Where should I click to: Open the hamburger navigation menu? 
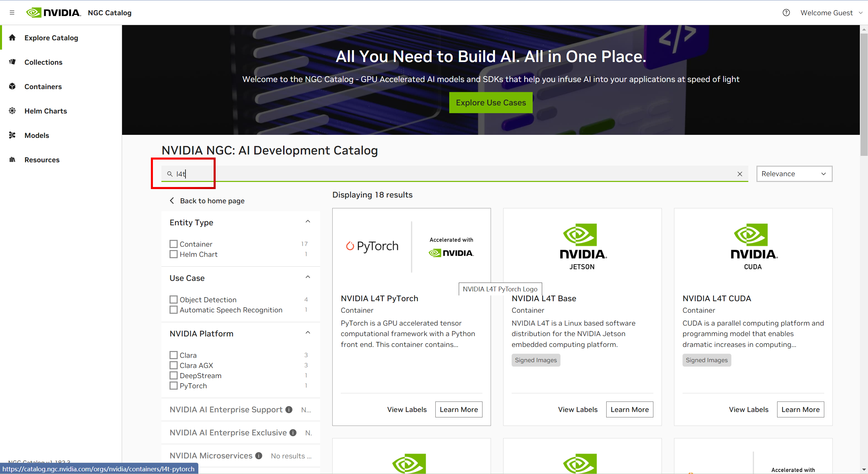tap(12, 13)
